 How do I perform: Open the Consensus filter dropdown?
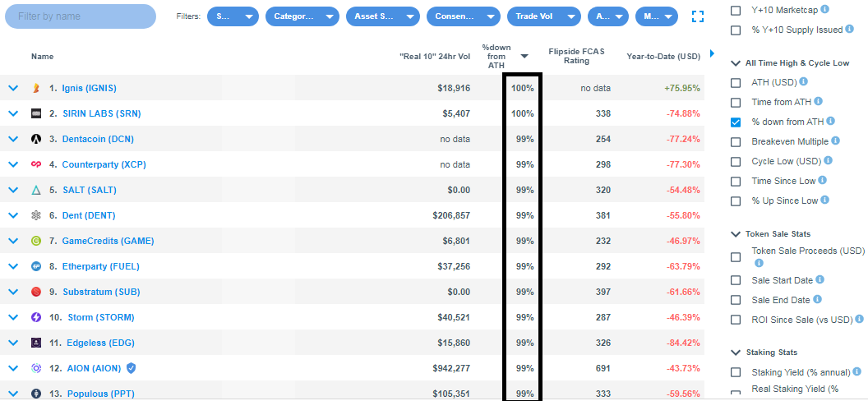coord(464,16)
